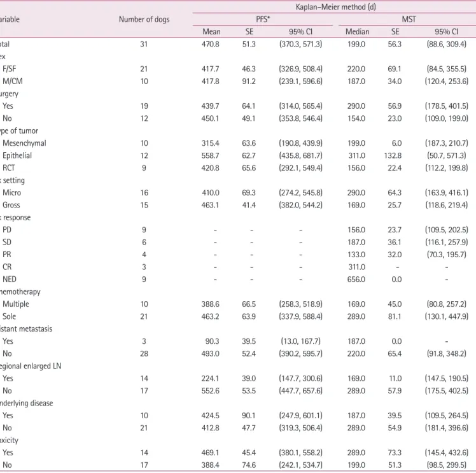Select the SD row SE value 36.1
The width and height of the screenshot is (476, 473).
tap(395, 243)
